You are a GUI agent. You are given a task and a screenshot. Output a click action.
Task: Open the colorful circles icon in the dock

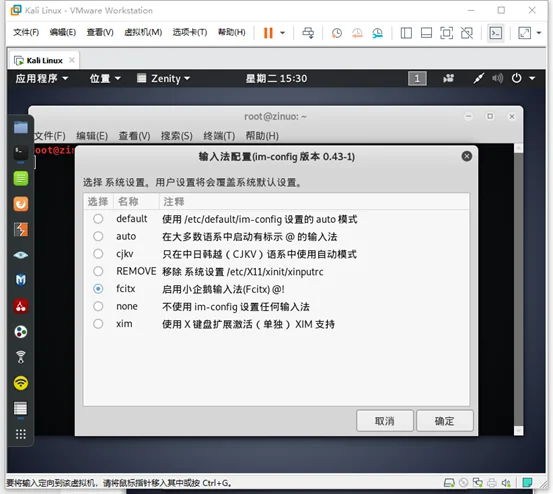[21, 332]
